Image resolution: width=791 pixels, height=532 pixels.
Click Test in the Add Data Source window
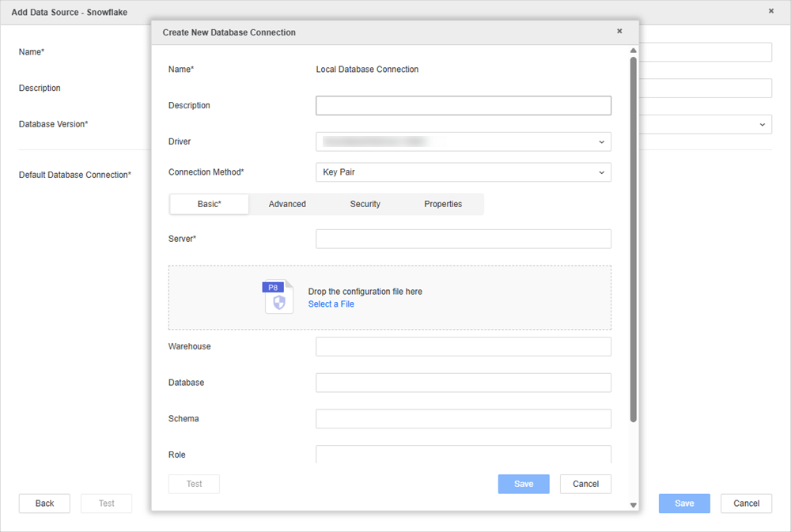(x=107, y=504)
